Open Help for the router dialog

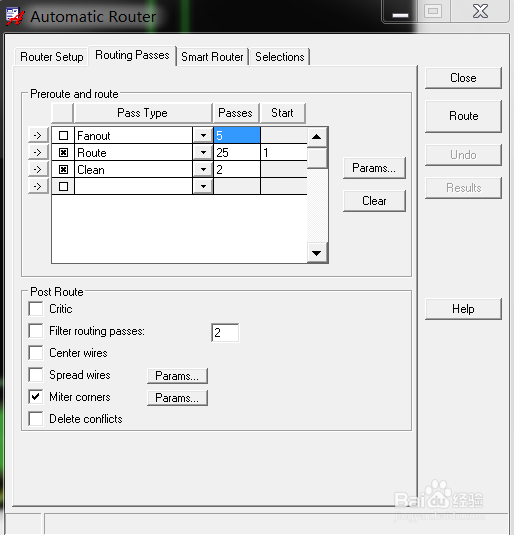click(x=463, y=309)
